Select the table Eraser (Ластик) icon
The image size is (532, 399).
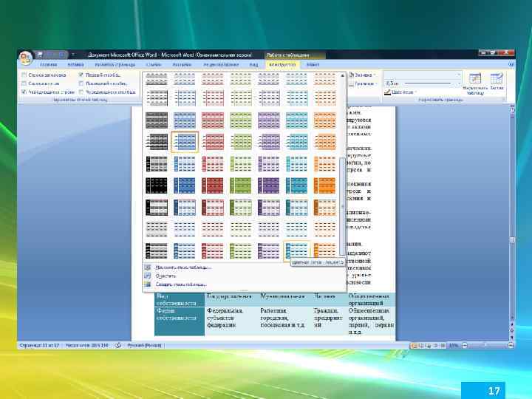[x=497, y=78]
